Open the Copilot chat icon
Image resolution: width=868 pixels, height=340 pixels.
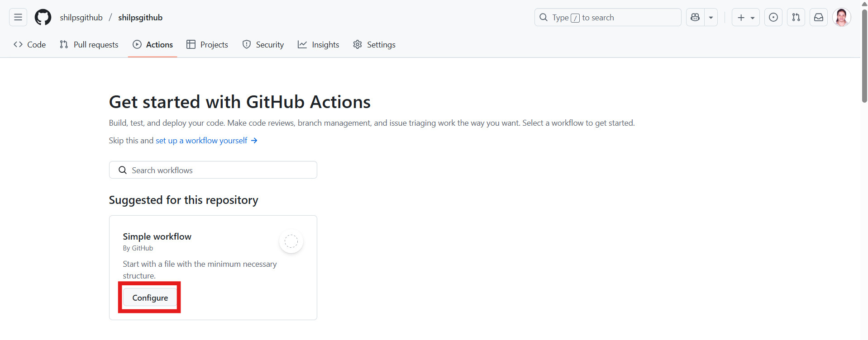point(695,18)
